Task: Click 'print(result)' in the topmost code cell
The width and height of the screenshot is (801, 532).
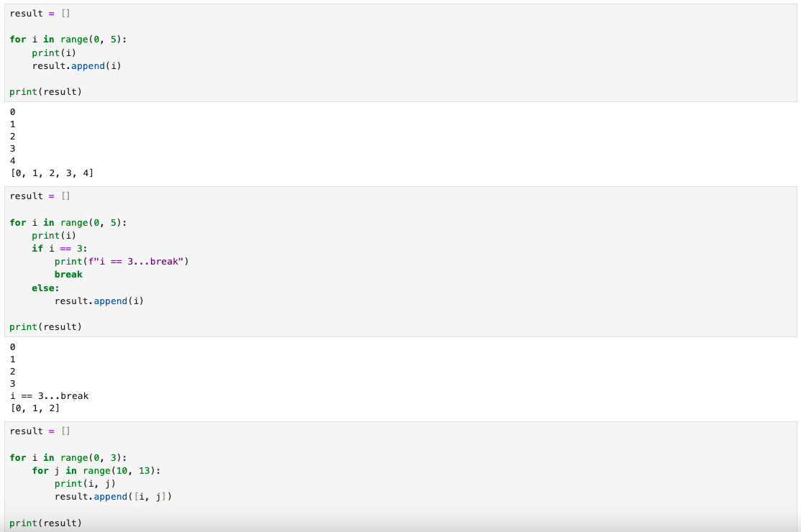Action: click(x=45, y=92)
